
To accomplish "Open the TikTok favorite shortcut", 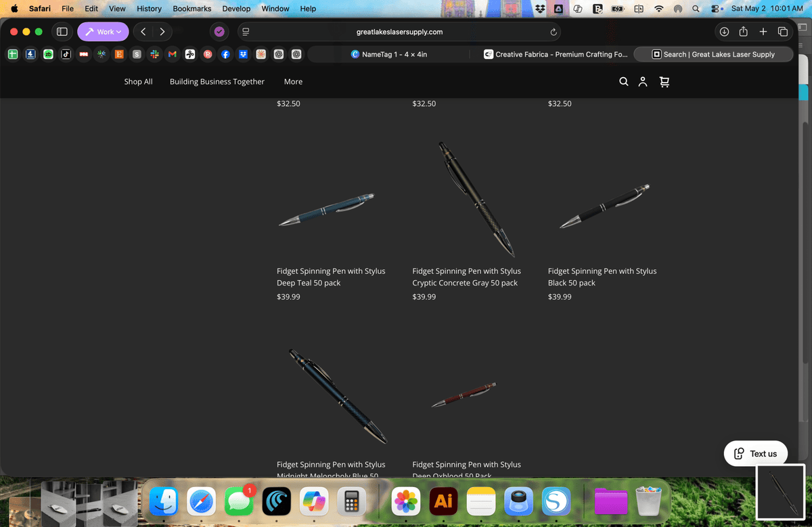I will [x=66, y=54].
